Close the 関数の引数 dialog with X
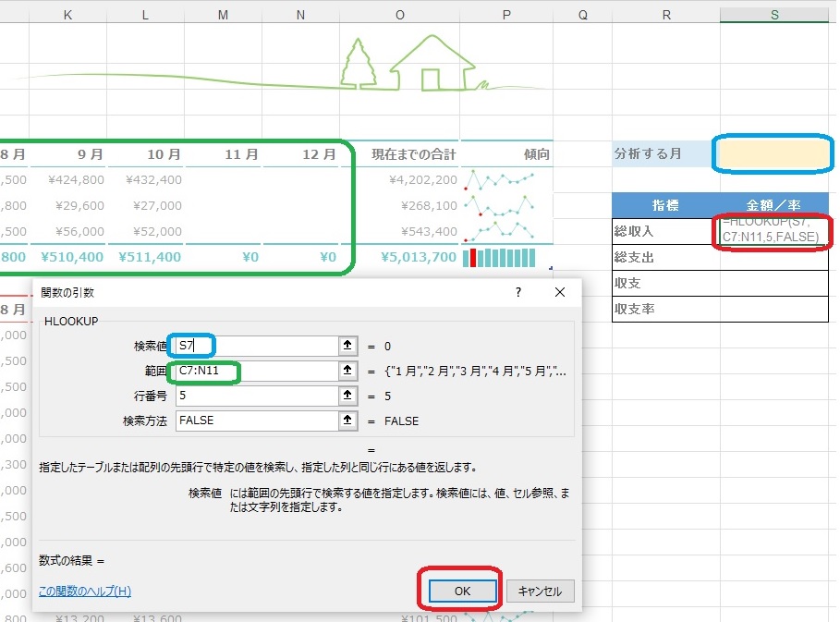The image size is (840, 622). pyautogui.click(x=560, y=292)
